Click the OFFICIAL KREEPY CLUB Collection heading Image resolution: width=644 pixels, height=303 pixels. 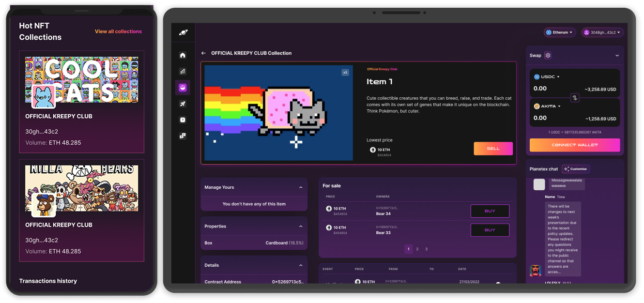251,53
